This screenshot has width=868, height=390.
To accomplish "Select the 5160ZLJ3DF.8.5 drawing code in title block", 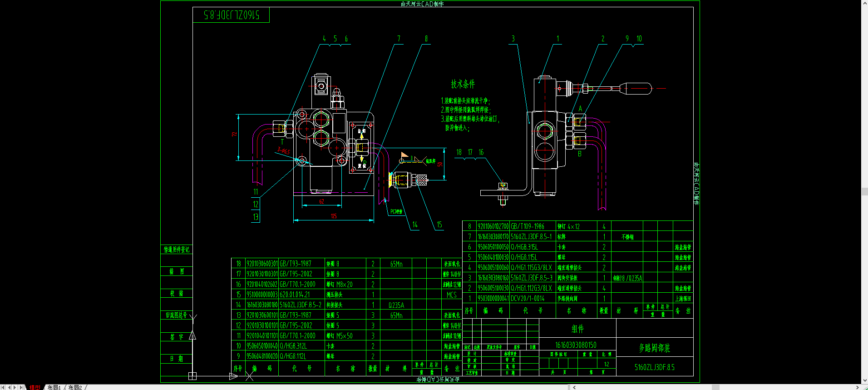I will coord(654,367).
